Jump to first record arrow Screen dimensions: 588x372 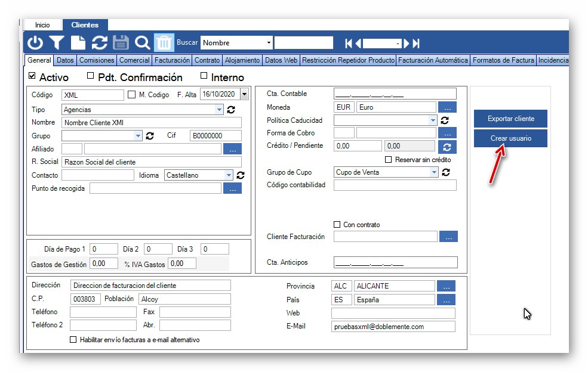point(349,44)
